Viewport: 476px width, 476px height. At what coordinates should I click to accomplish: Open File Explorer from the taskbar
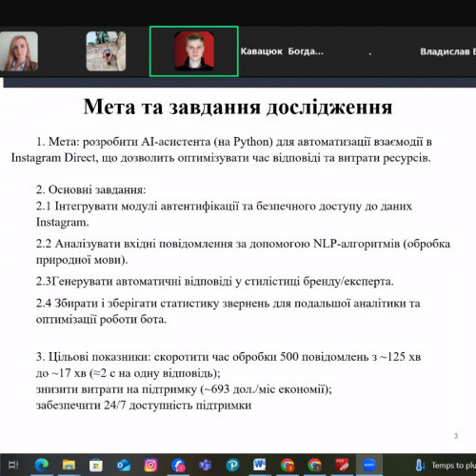pos(69,466)
